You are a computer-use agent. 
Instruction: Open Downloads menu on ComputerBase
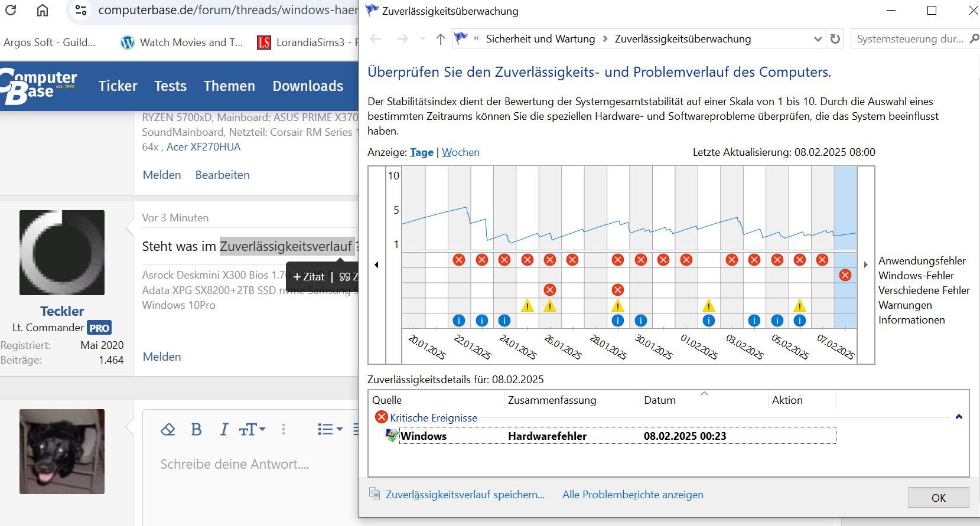coord(308,86)
